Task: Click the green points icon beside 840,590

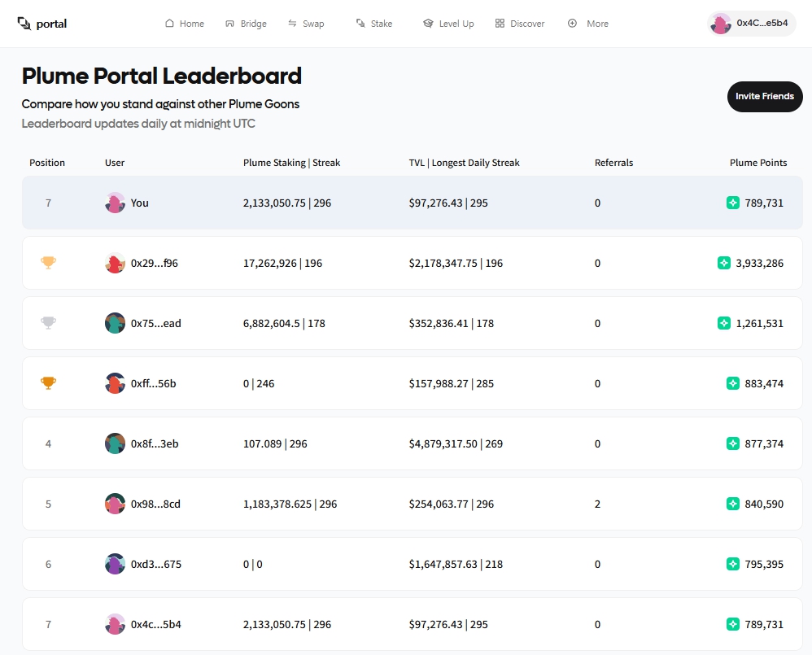Action: 733,504
